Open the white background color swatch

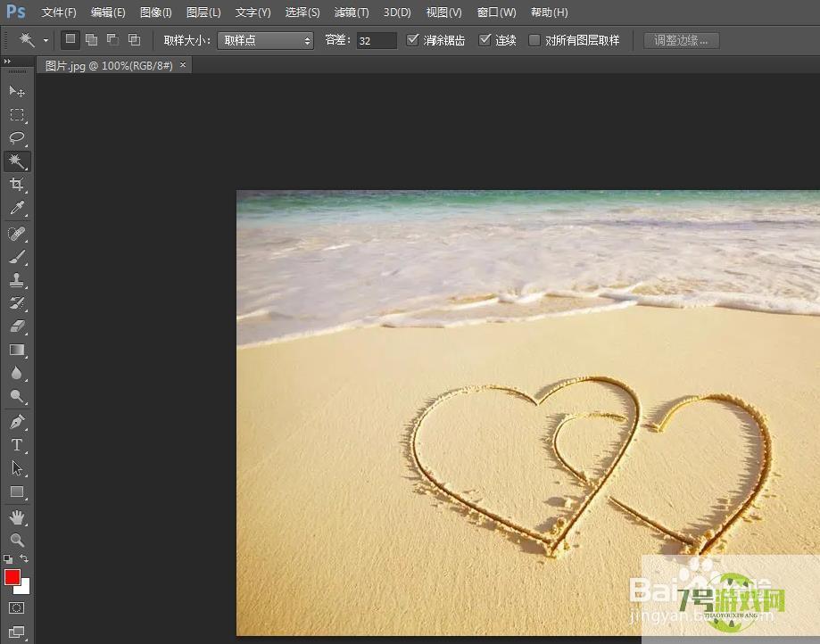pos(24,588)
